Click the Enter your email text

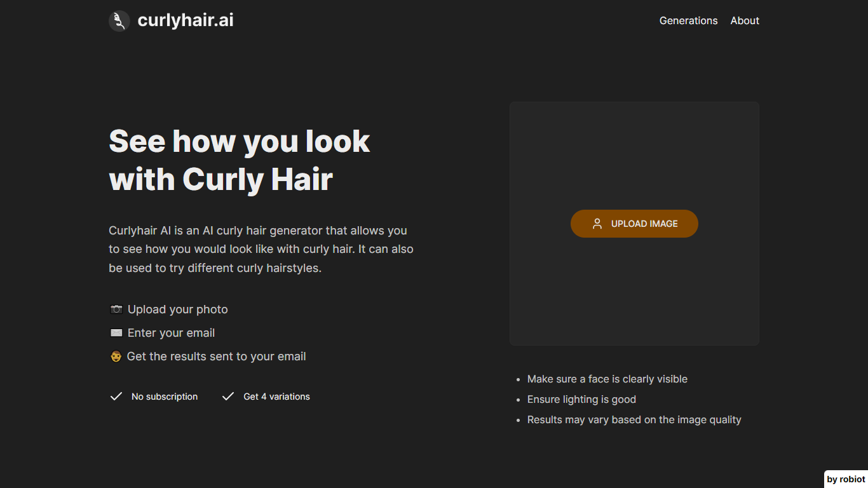pyautogui.click(x=171, y=333)
